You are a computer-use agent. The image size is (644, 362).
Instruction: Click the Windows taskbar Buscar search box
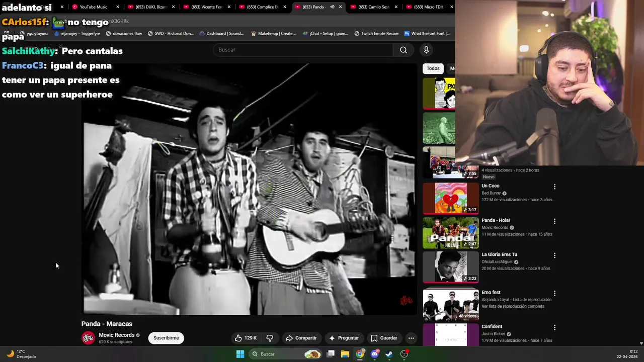point(286,354)
